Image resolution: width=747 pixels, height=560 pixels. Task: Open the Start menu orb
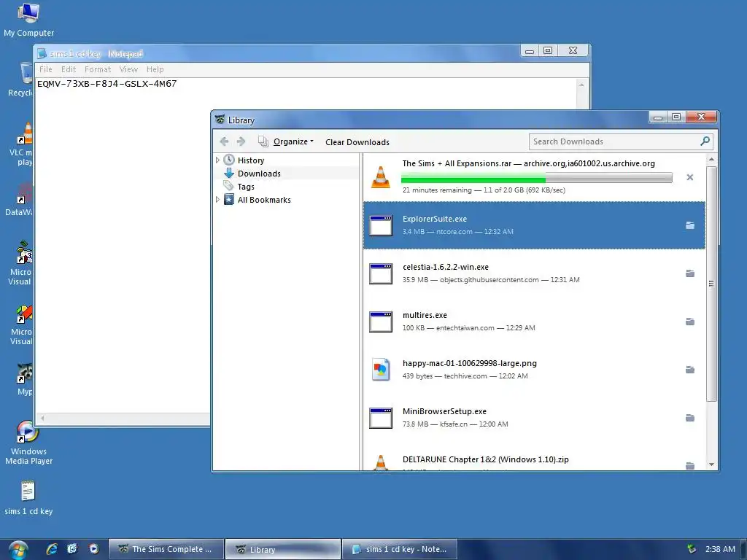coord(18,550)
